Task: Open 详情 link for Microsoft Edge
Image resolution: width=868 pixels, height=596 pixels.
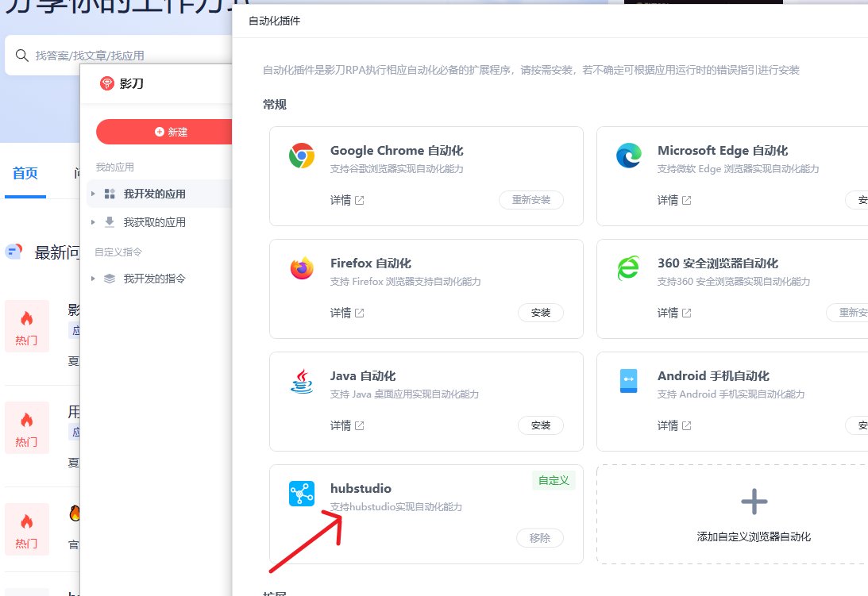Action: (668, 200)
